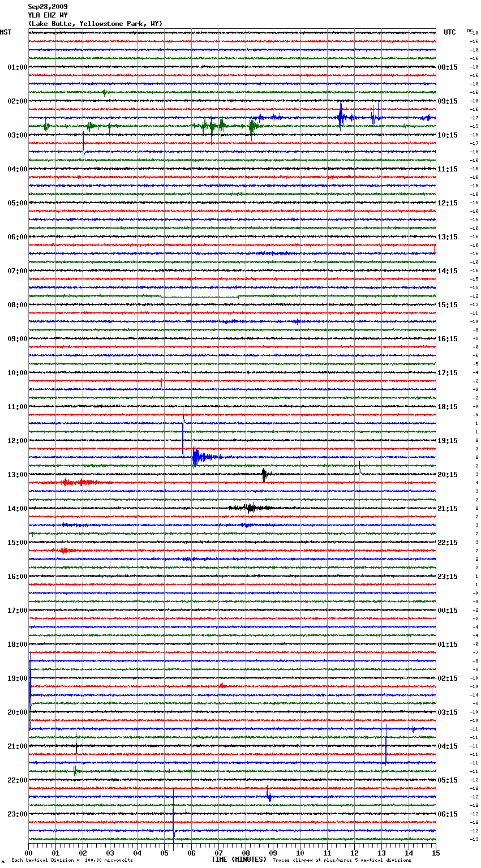Select the station code YLA EHZ WY
The width and height of the screenshot is (481, 868).
coord(48,15)
